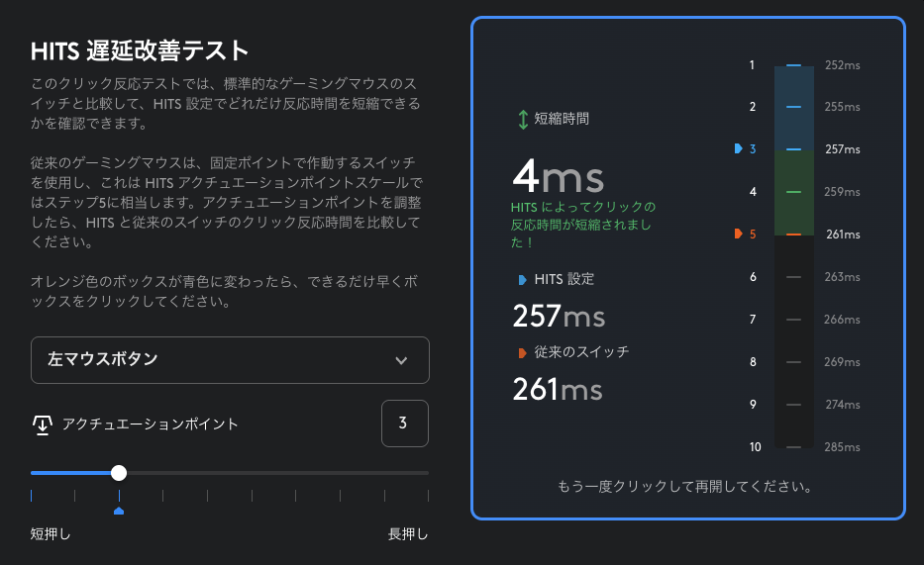Click the 短縮時間 label
Screen dimensions: 924x565
pos(562,119)
